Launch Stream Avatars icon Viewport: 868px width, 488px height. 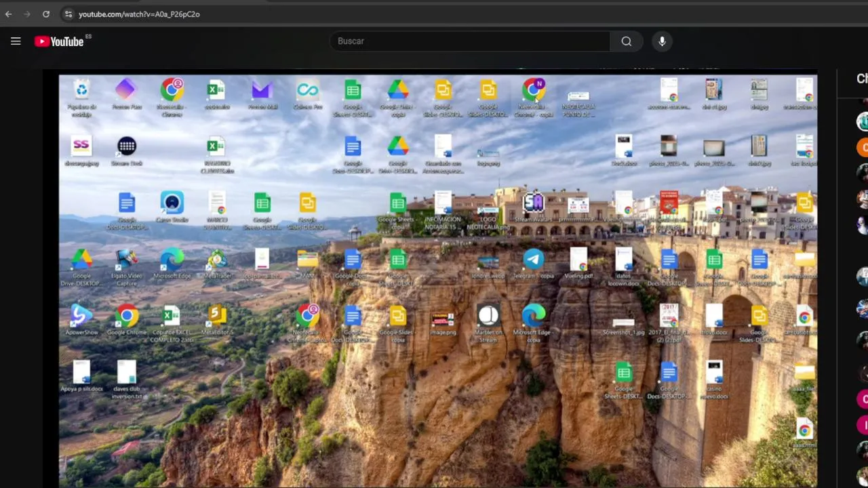coord(533,207)
